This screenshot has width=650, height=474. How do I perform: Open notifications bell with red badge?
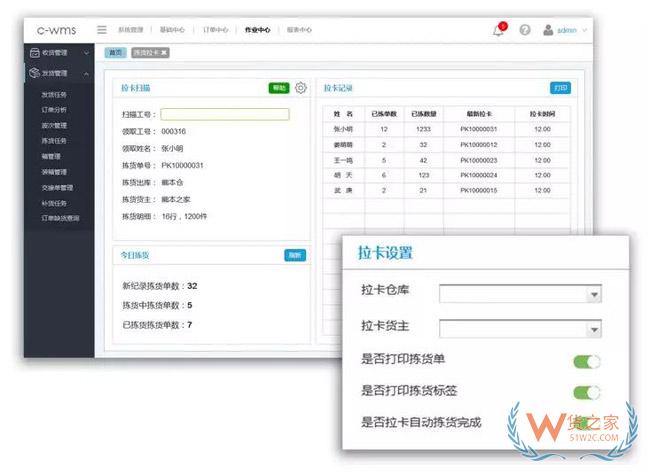pos(499,29)
